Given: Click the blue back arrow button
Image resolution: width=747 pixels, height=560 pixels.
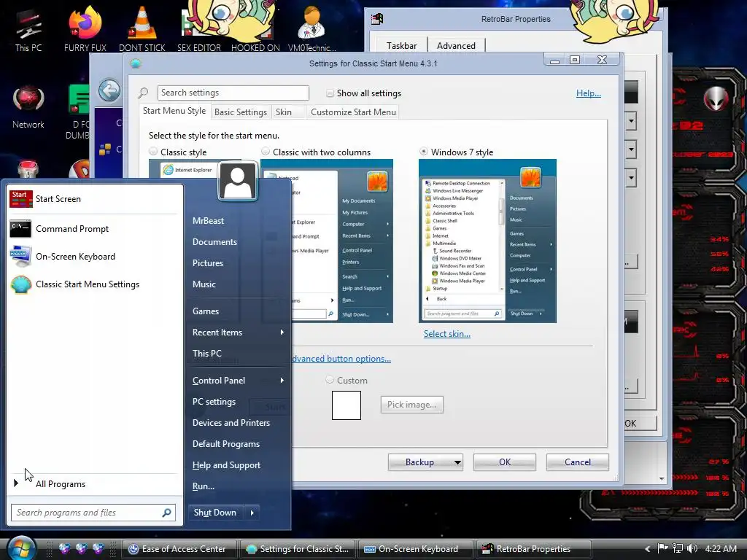Looking at the screenshot, I should (x=109, y=90).
